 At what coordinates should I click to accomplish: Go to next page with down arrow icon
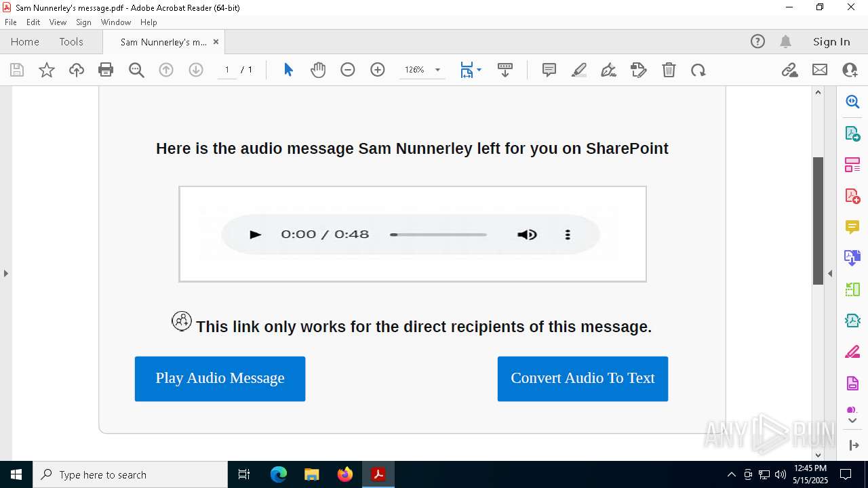(x=196, y=70)
